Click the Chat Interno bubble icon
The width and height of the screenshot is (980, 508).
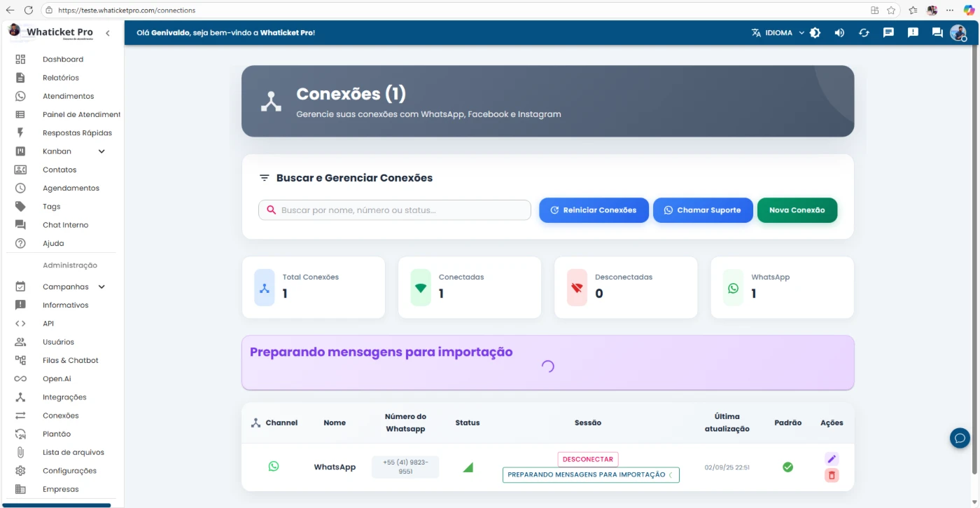click(20, 225)
